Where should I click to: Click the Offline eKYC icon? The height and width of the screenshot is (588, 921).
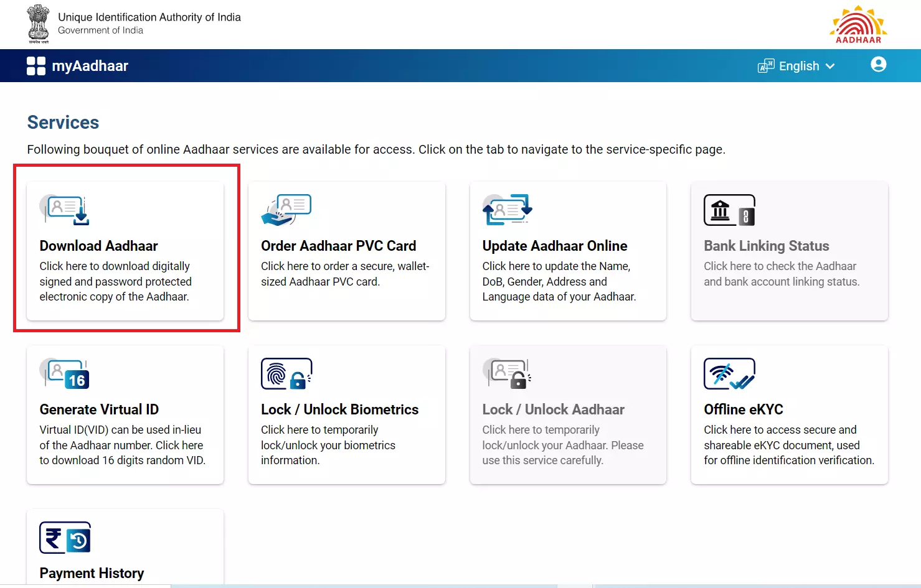click(729, 373)
